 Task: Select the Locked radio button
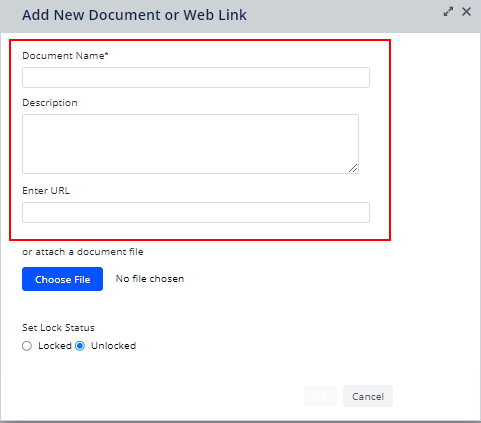point(27,346)
